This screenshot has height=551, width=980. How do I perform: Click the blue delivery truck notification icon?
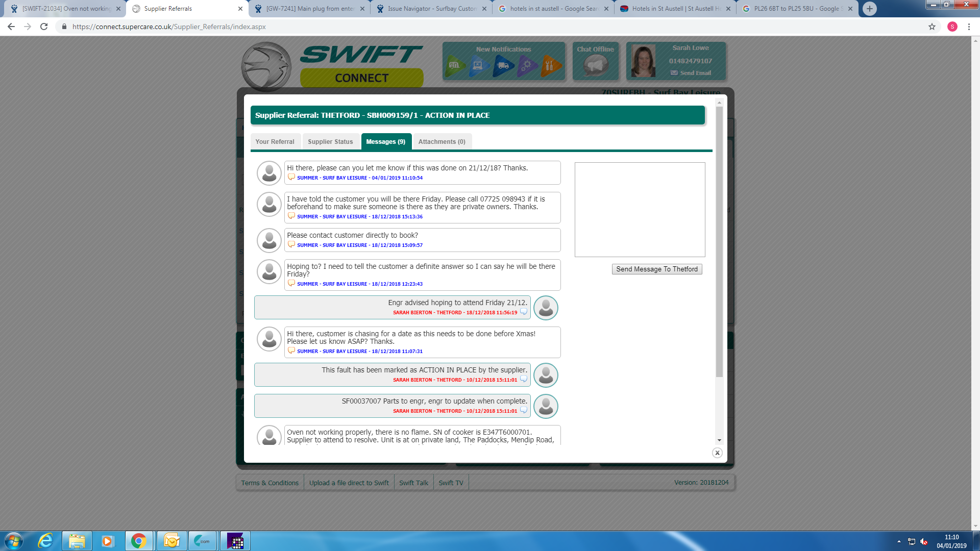click(503, 66)
